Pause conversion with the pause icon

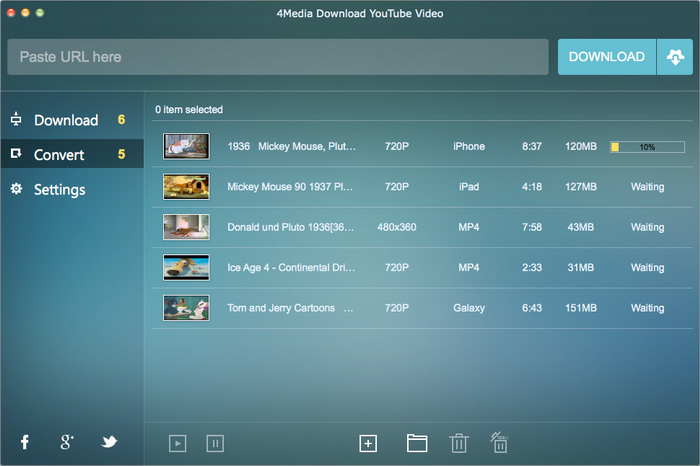click(214, 443)
